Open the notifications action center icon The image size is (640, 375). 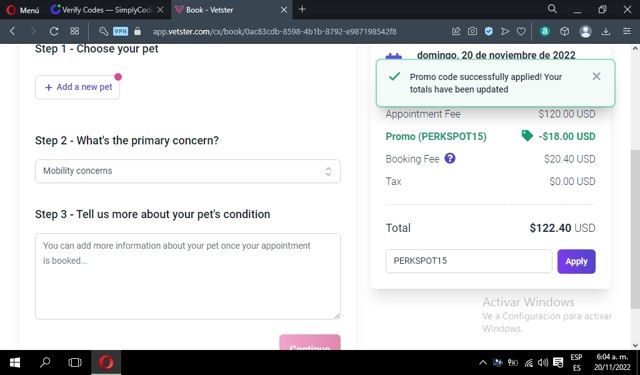[x=558, y=362]
